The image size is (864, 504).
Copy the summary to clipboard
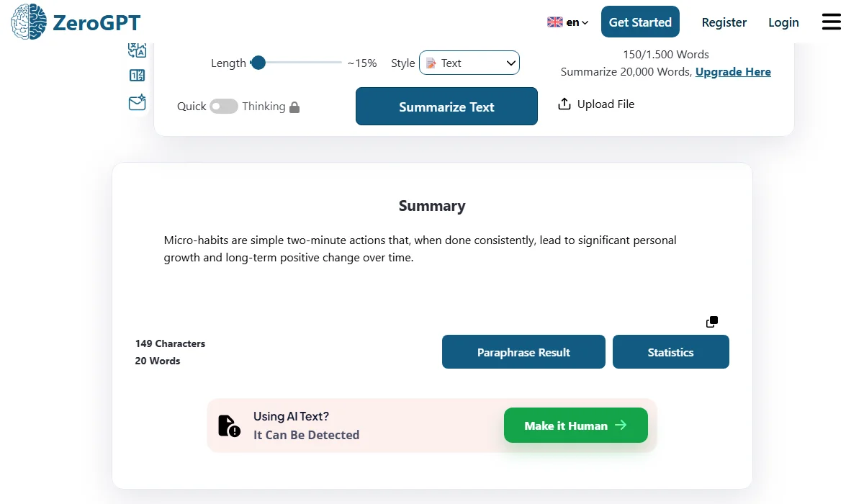coord(711,322)
